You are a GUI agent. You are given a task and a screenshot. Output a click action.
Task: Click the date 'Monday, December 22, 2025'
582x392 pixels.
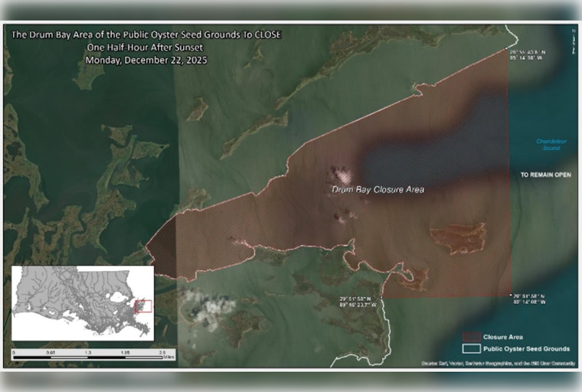(x=146, y=60)
